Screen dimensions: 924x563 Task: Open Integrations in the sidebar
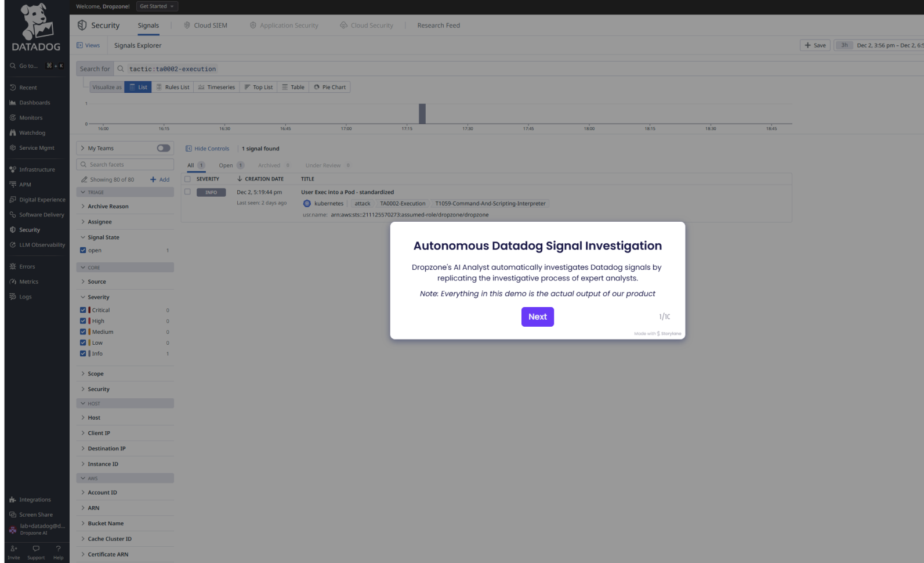(x=35, y=500)
